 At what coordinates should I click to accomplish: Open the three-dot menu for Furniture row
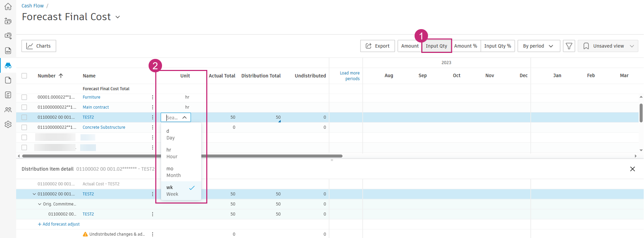pos(153,97)
